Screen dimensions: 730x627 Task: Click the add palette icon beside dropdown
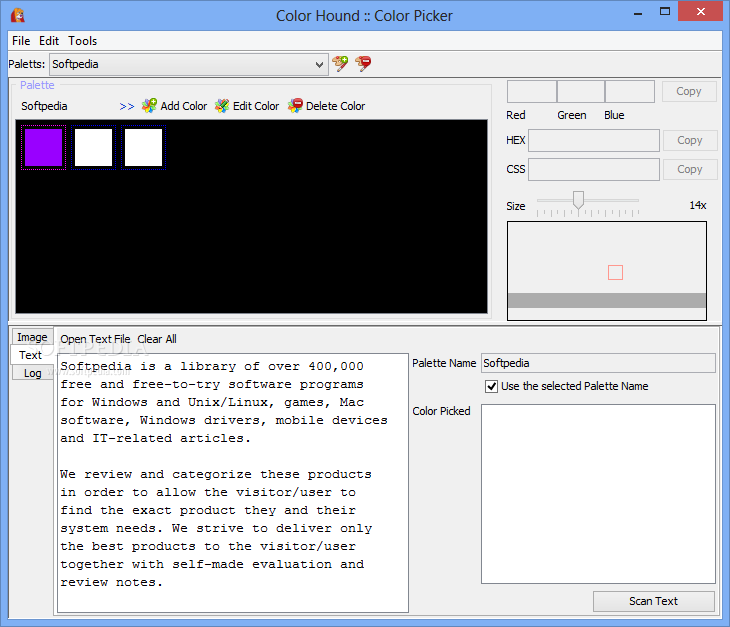point(340,63)
